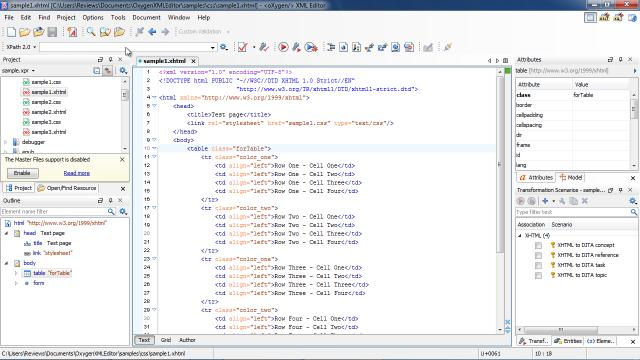Collapse head node in Outline

7,233
